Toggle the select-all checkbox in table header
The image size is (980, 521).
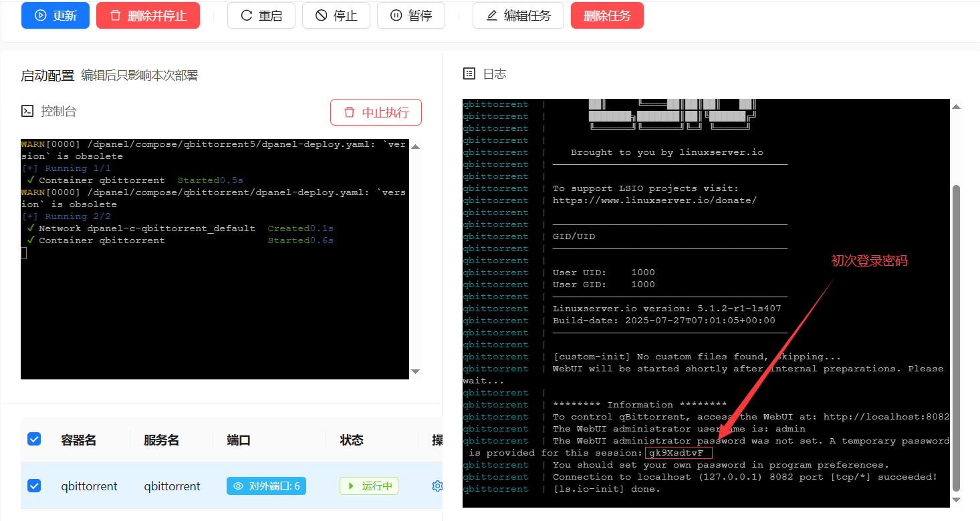point(34,439)
